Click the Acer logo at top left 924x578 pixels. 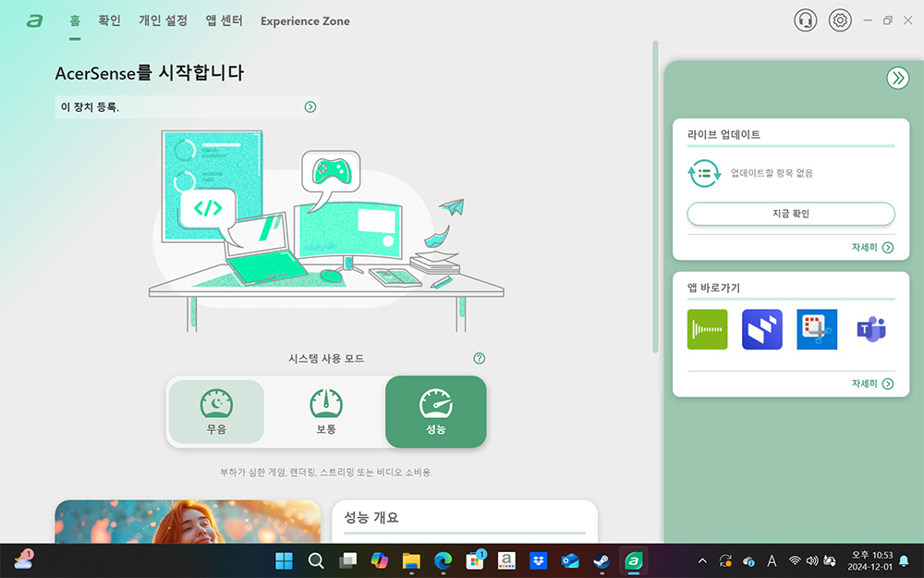coord(35,21)
